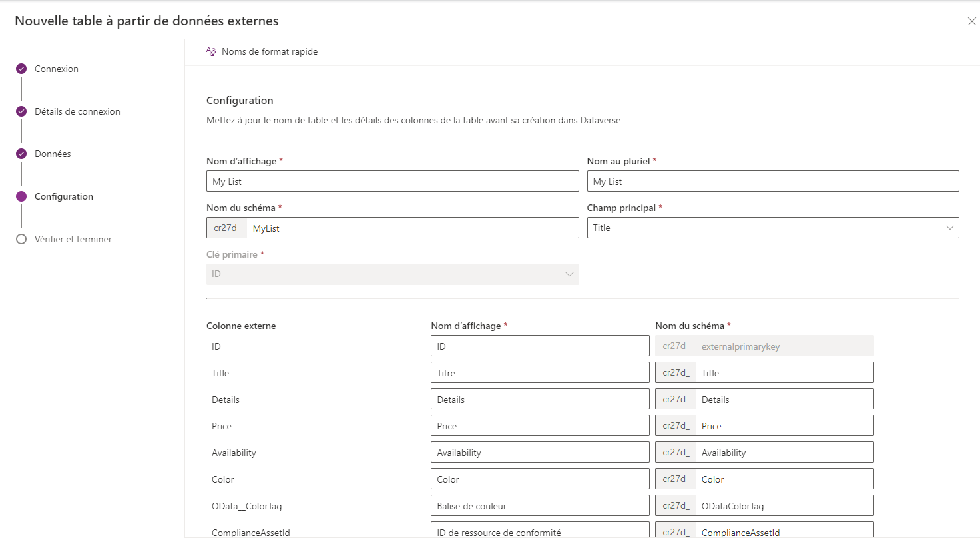Click external column name Color

(223, 479)
